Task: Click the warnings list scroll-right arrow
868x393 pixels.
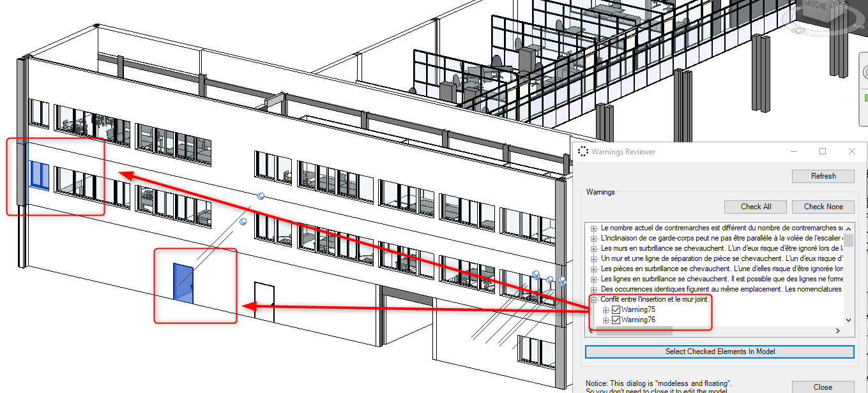Action: (838, 330)
